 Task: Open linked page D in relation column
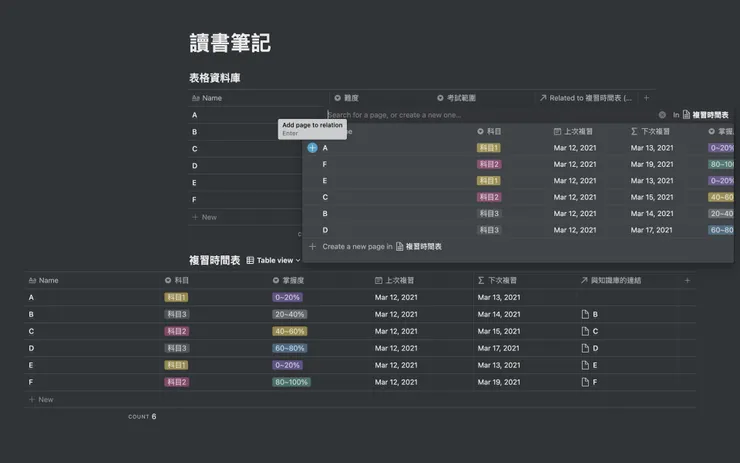click(589, 348)
